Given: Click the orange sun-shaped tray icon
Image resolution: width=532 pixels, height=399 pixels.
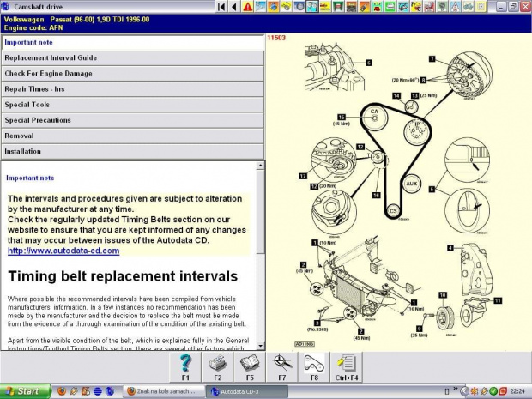Looking at the screenshot, I should (x=475, y=391).
